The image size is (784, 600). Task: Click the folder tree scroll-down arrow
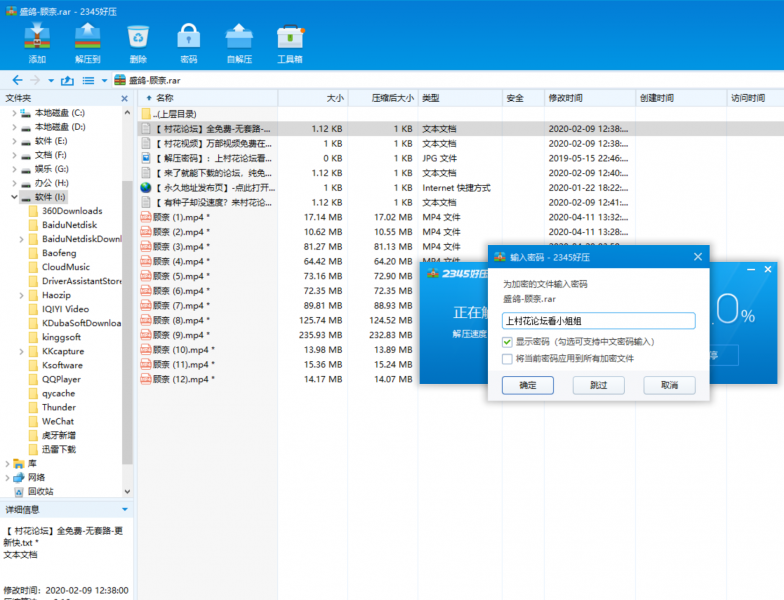click(x=128, y=492)
